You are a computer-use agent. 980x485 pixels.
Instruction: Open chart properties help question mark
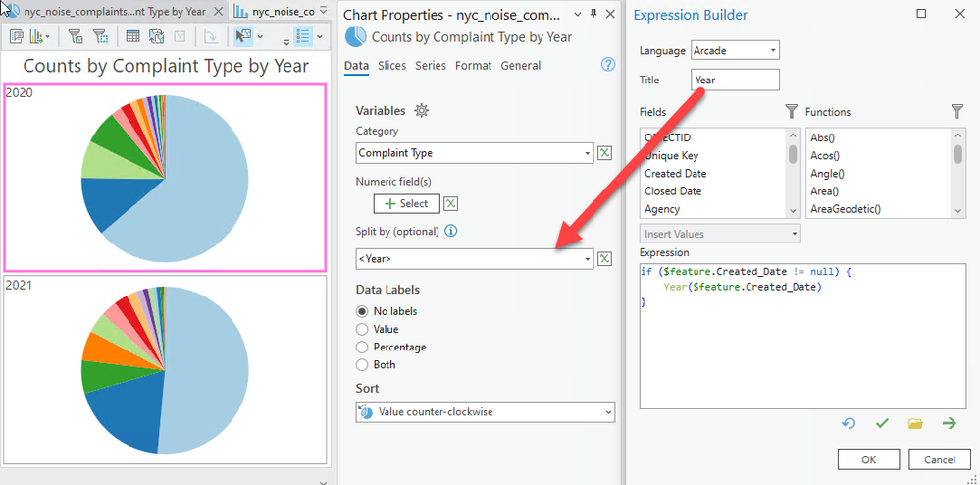607,65
